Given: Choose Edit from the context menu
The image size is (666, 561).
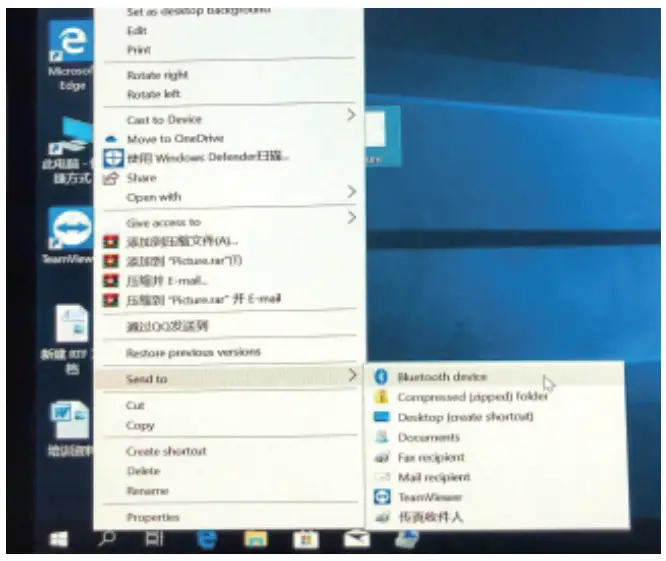Looking at the screenshot, I should 136,31.
